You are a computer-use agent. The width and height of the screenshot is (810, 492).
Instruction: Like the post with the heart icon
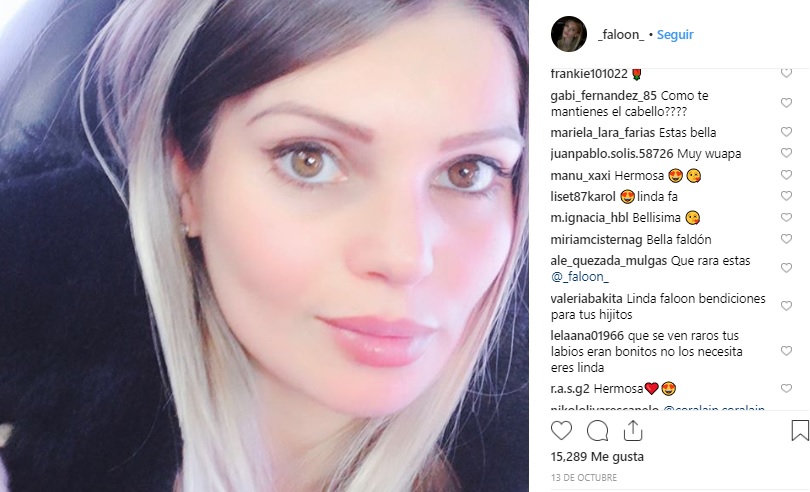pyautogui.click(x=561, y=430)
